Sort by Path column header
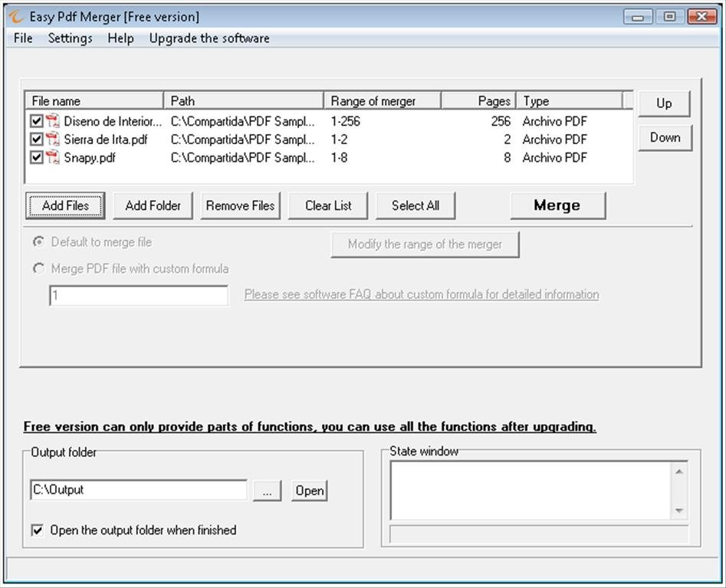Viewport: 726px width, 588px height. [x=244, y=100]
